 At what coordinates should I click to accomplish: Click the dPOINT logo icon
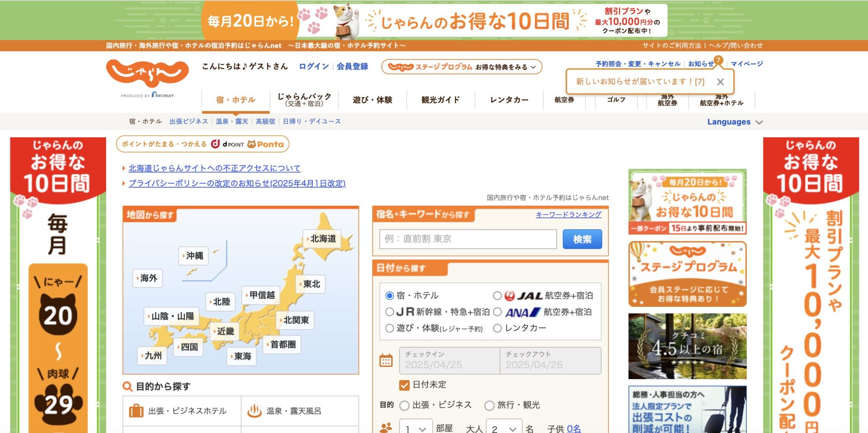click(227, 144)
